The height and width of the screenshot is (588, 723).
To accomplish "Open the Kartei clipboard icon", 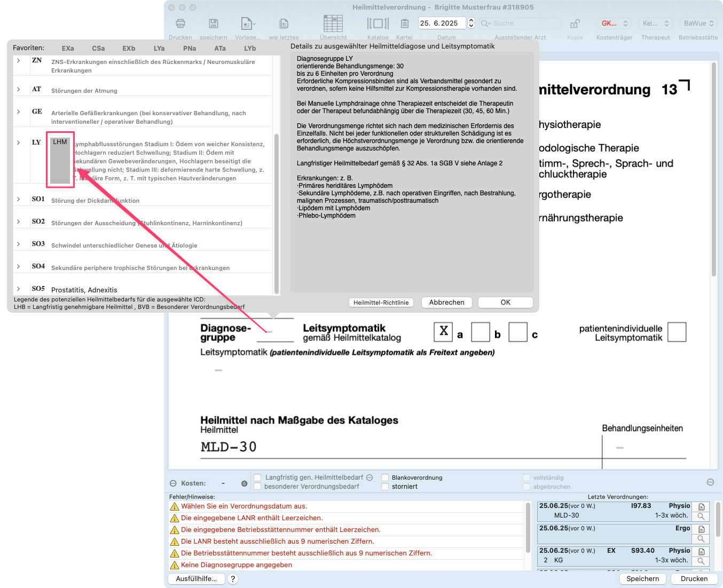I will click(x=405, y=23).
